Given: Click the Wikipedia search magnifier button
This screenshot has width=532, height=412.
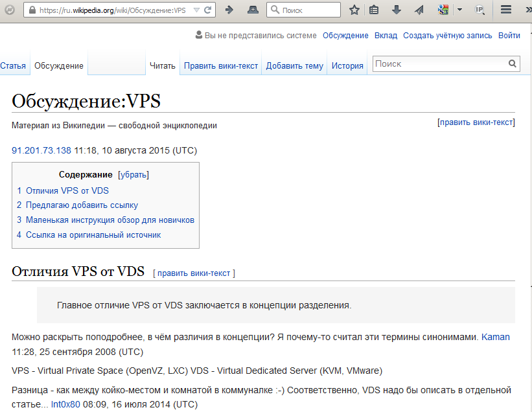Looking at the screenshot, I should 513,63.
